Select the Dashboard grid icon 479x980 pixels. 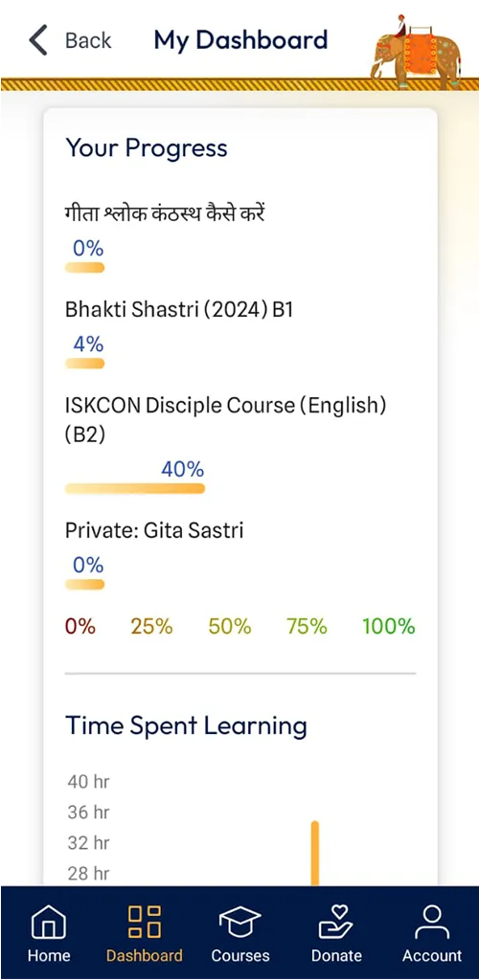(145, 922)
